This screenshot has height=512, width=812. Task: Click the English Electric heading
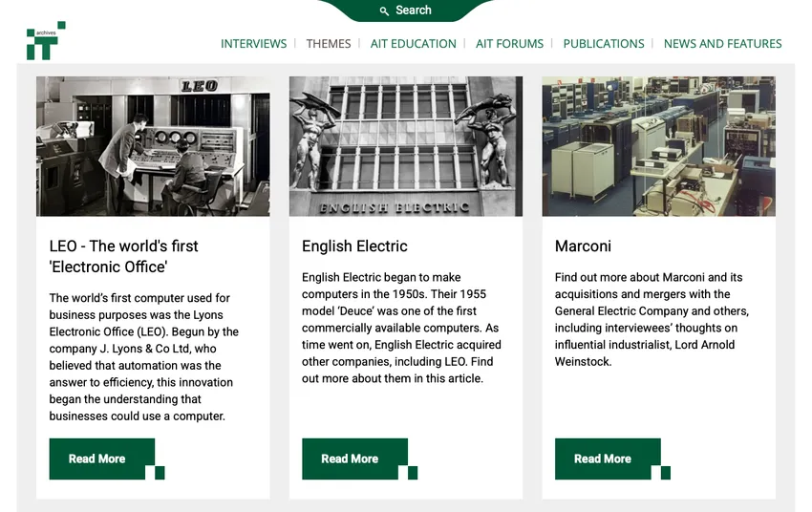pos(354,246)
